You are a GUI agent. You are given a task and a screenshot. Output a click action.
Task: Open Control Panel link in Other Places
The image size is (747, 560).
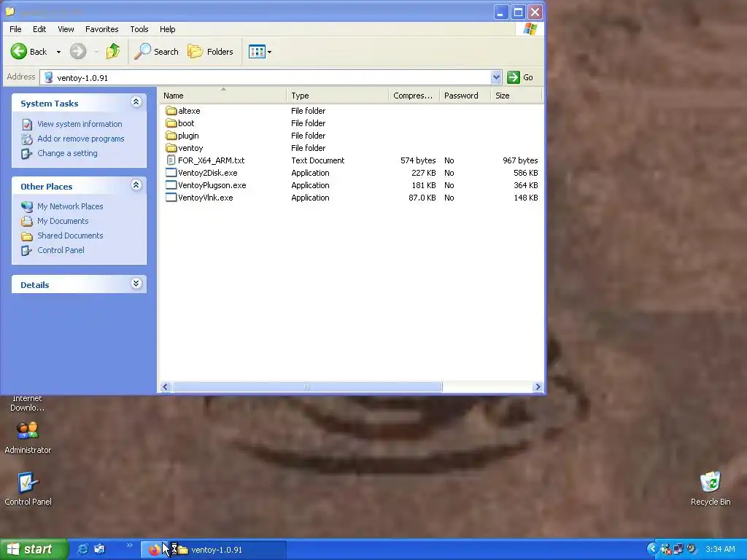pos(61,250)
